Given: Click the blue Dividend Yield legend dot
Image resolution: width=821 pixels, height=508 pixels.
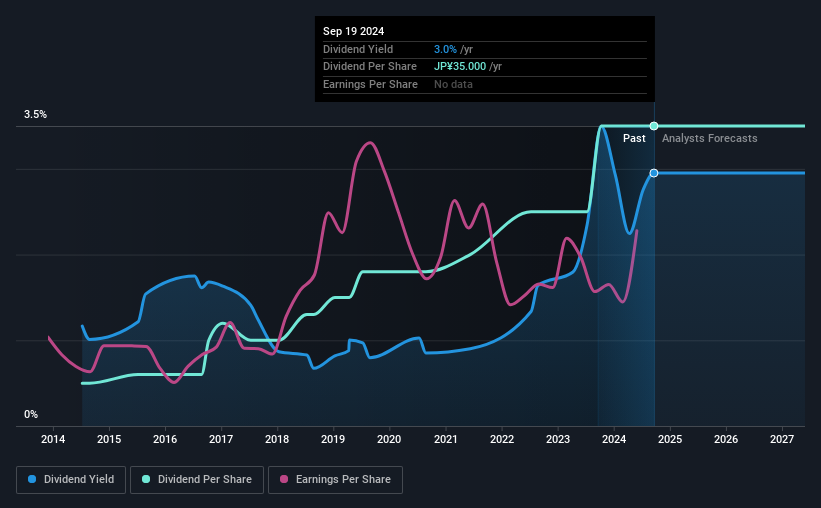Looking at the screenshot, I should [x=32, y=479].
